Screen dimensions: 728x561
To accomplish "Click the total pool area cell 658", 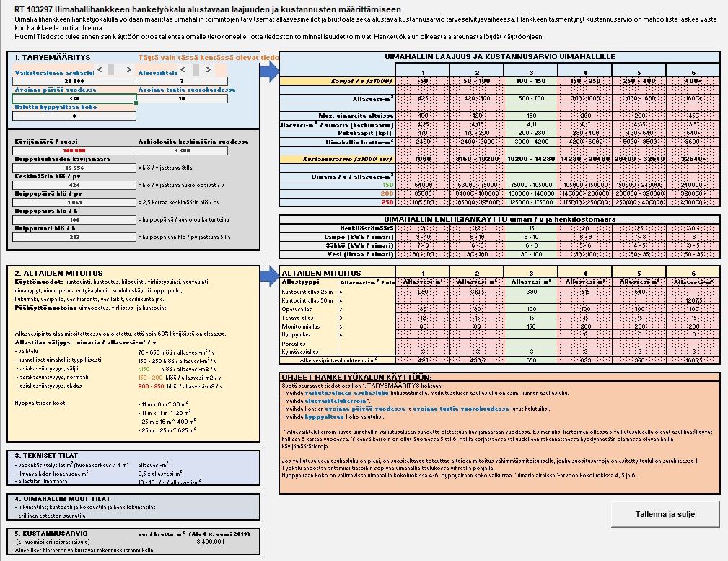I will click(x=531, y=360).
